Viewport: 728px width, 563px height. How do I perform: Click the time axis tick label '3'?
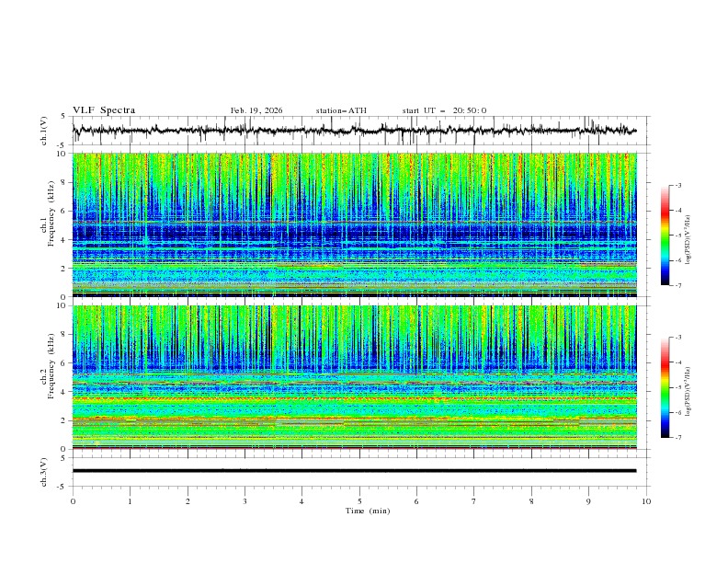coord(245,501)
